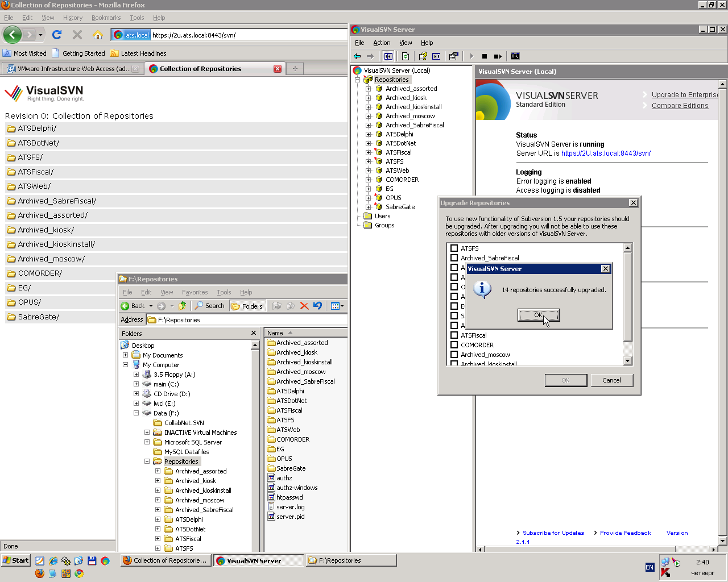Click the Explorer Address field showing F:\Repositories
Image resolution: width=728 pixels, height=582 pixels.
(x=247, y=320)
